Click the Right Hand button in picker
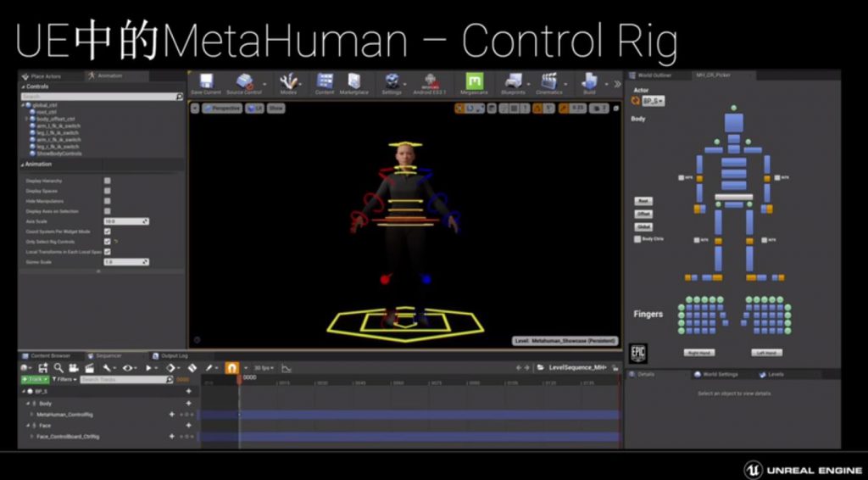Viewport: 868px width, 480px height. click(699, 353)
